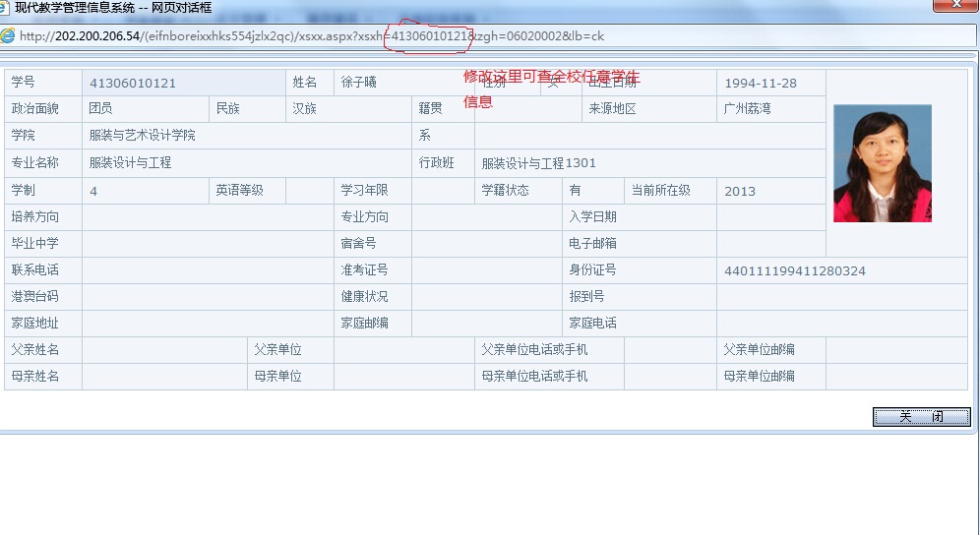Click the 父亲单位邮编 label cell
Viewport: 980px width, 535px height.
771,350
